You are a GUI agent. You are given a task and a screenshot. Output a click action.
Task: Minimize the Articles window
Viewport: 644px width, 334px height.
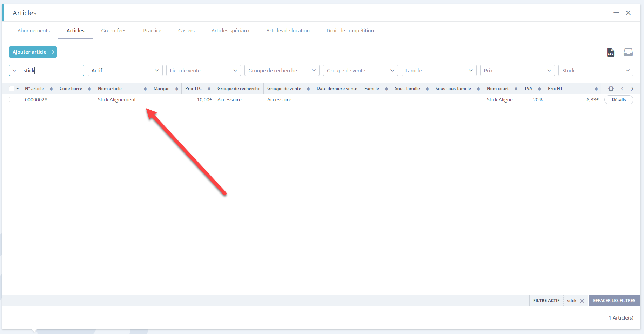616,13
